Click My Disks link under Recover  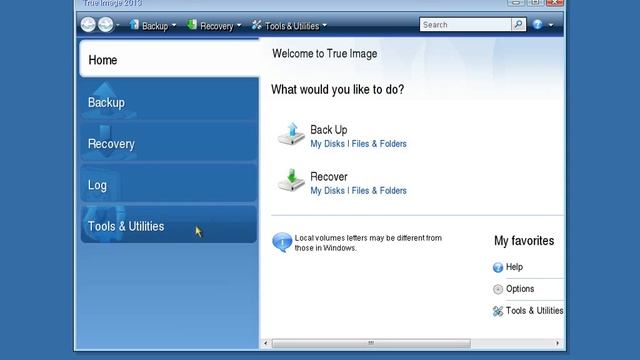327,191
